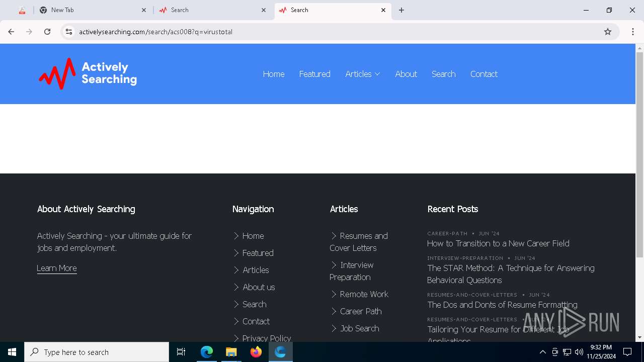Close the active Search tab
The width and height of the screenshot is (644, 362).
click(383, 10)
